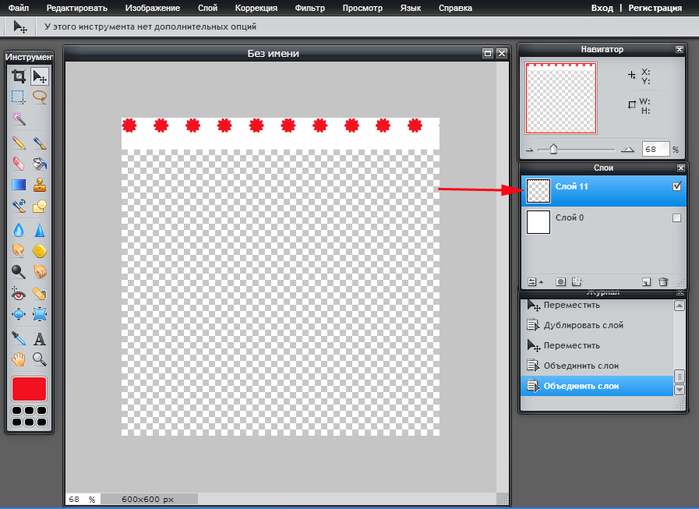Select the Hand pan tool
This screenshot has width=699, height=509.
(18, 359)
